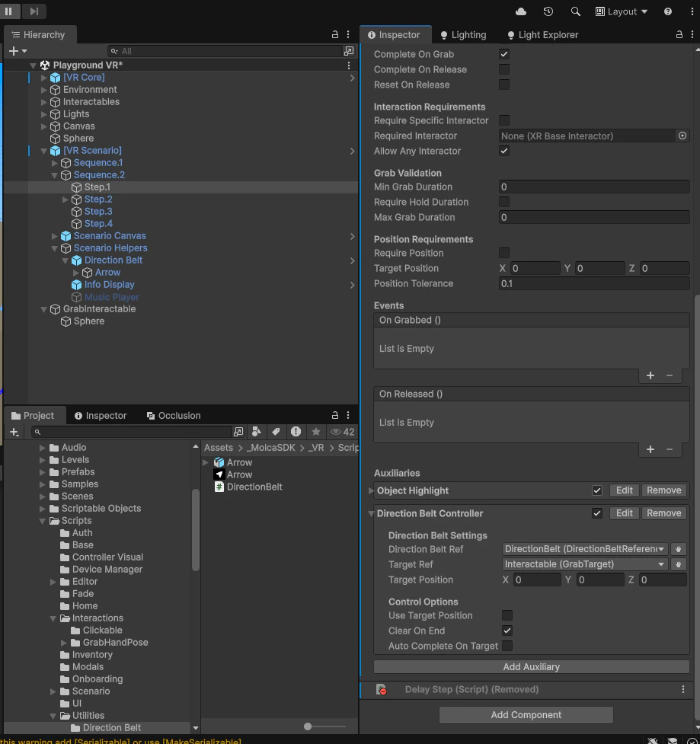
Task: Click Add Auxiliary button
Action: [x=531, y=666]
